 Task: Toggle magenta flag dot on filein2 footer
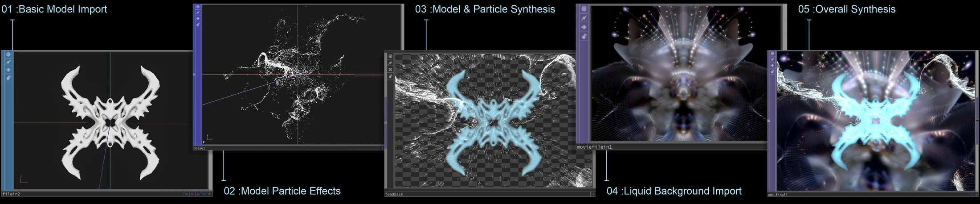click(192, 194)
